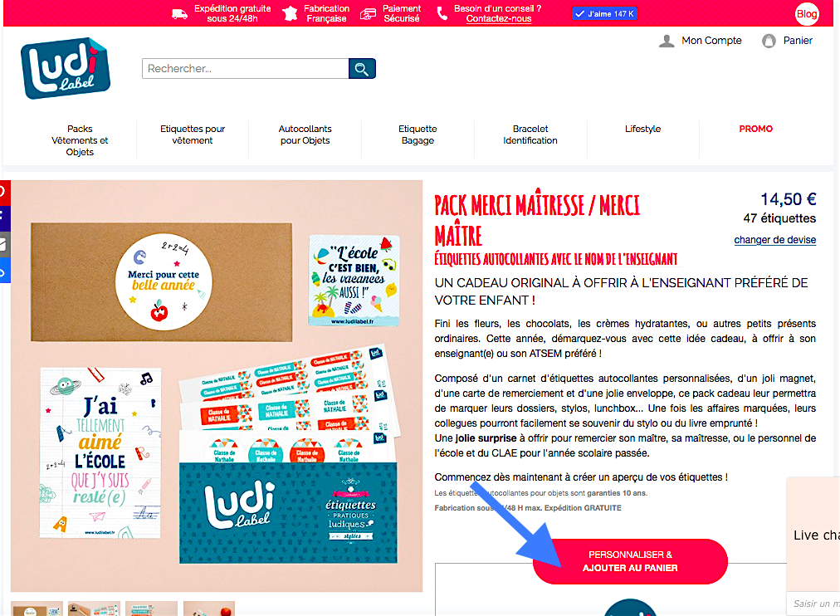
Task: Expand Autocollants pour Objets menu
Action: point(305,134)
